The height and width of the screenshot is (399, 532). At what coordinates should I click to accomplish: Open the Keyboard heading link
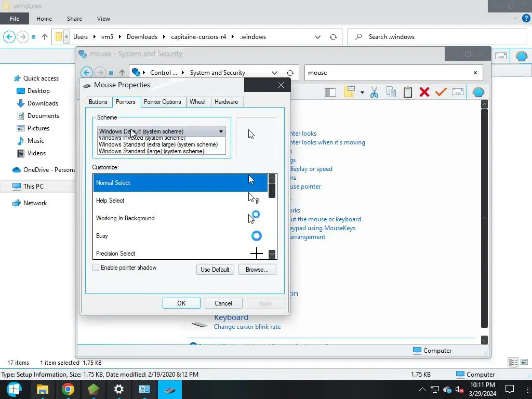231,317
